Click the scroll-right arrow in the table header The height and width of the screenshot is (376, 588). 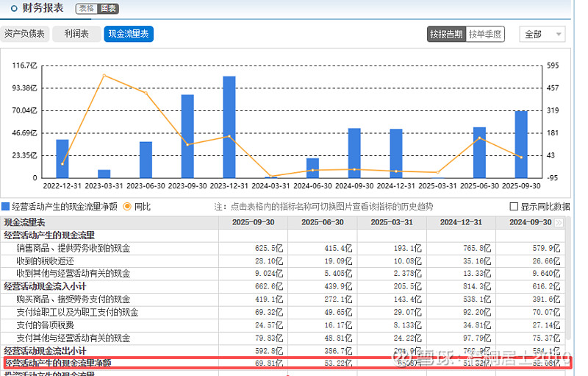coord(559,222)
